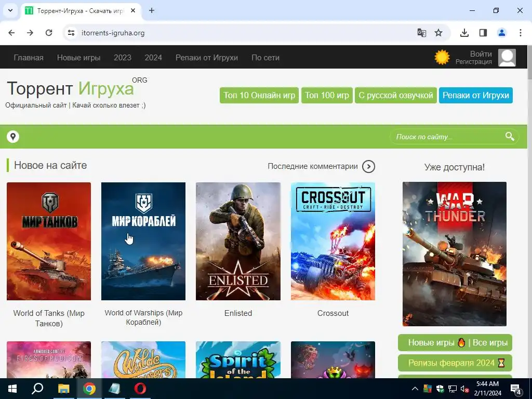Screen dimensions: 532x399
Task: Click blue Репаки от Игрухи button
Action: click(x=476, y=96)
